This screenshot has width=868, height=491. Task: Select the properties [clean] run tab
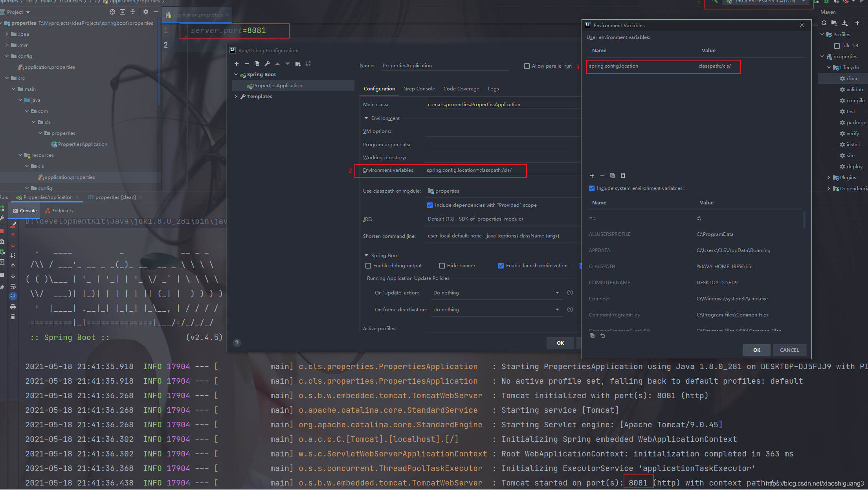[x=112, y=197]
